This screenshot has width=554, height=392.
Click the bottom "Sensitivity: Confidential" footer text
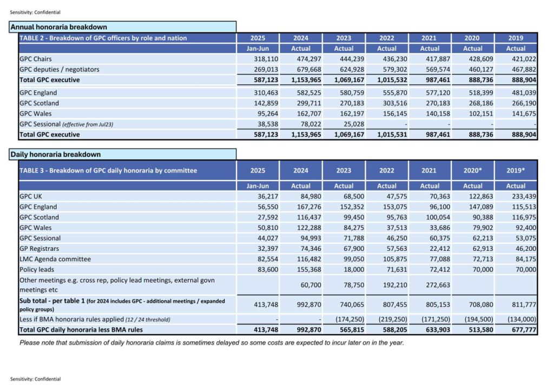35,379
